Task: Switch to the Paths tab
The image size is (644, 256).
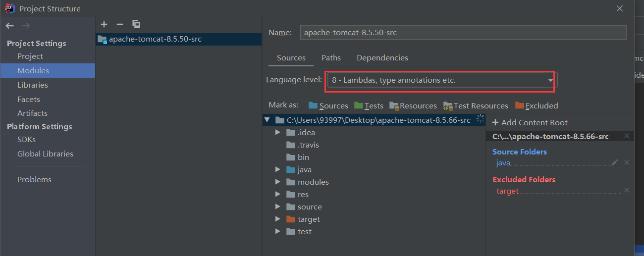Action: click(331, 58)
